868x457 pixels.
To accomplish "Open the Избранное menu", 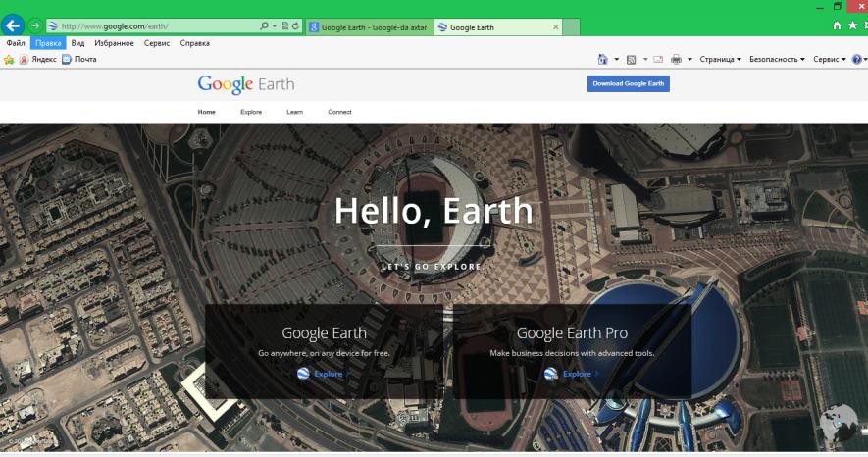I will point(114,43).
